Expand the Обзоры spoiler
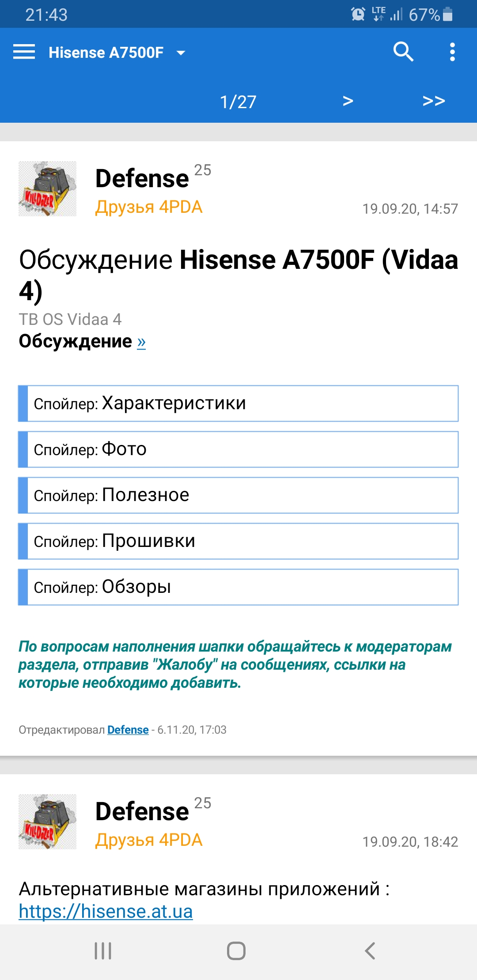The image size is (477, 980). [238, 587]
